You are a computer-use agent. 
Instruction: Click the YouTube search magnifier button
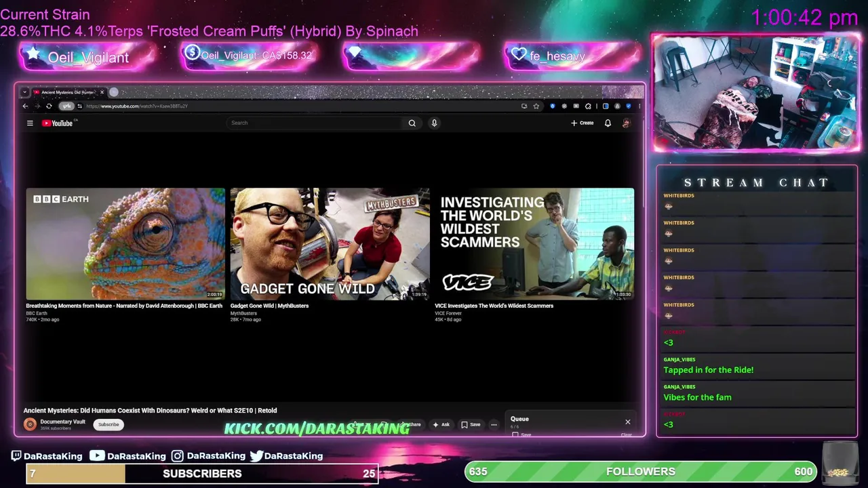tap(412, 123)
